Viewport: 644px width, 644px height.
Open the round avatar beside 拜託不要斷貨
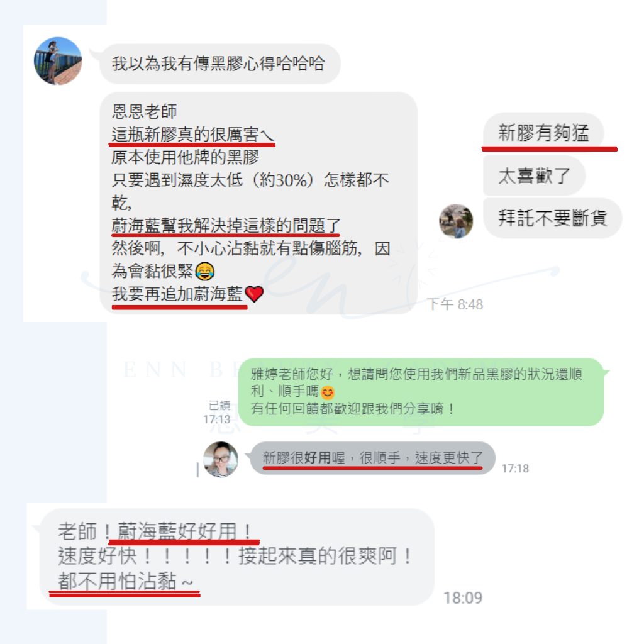[456, 221]
